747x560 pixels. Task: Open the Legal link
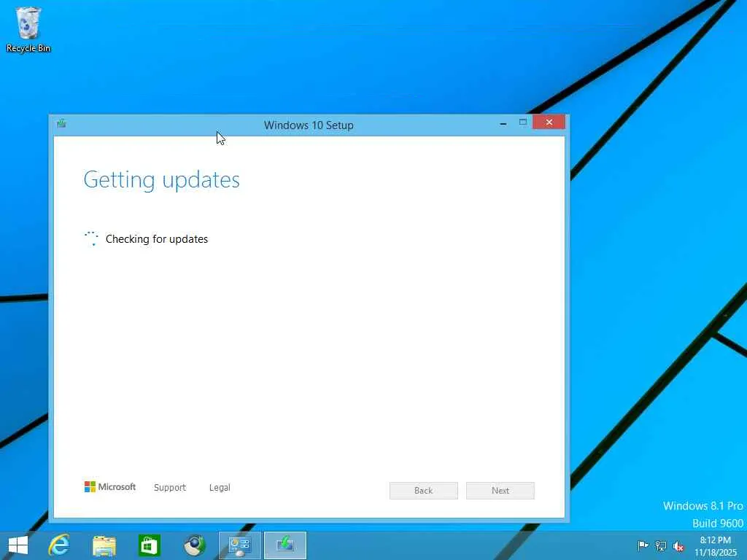tap(220, 487)
